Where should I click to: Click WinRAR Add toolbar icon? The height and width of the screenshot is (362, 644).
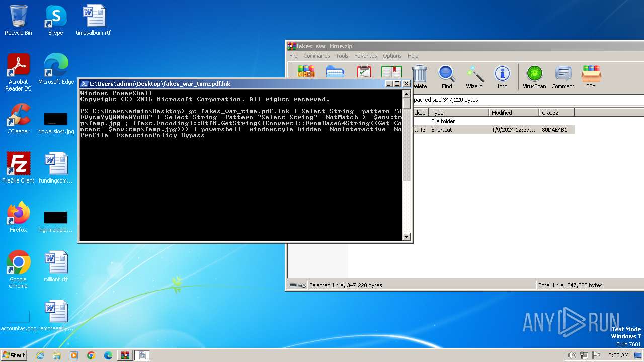pyautogui.click(x=306, y=71)
